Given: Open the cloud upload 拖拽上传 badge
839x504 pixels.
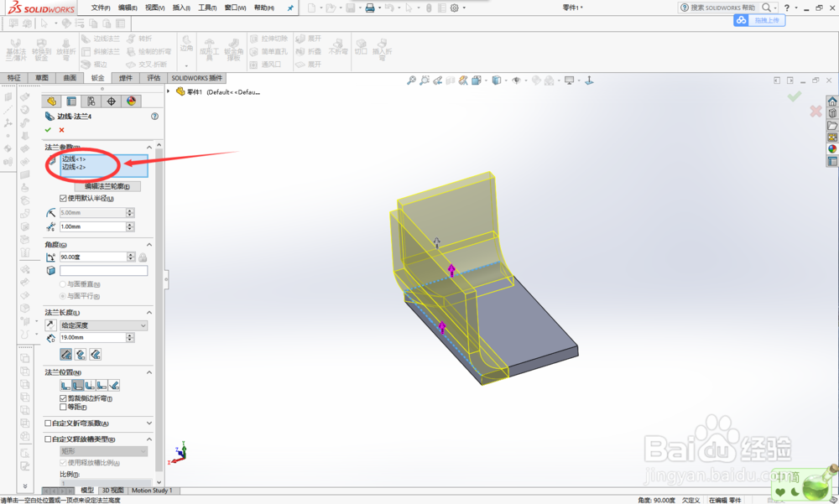Looking at the screenshot, I should point(759,20).
